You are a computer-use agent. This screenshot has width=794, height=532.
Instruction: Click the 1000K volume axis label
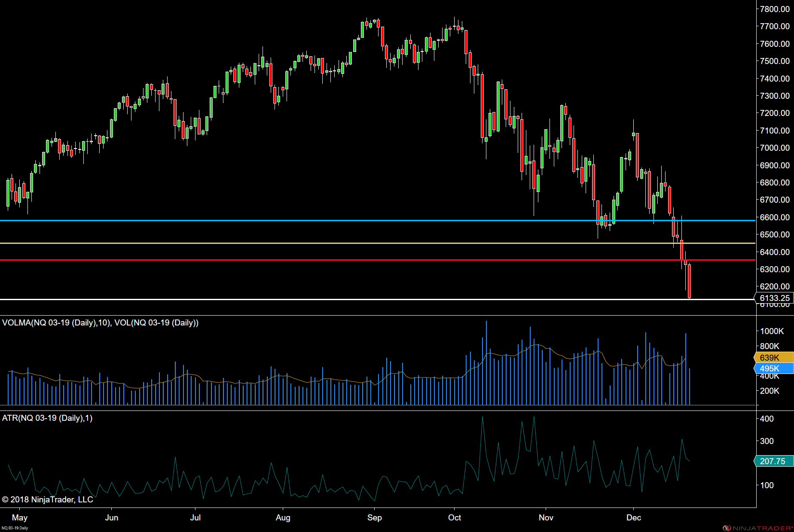coord(772,331)
